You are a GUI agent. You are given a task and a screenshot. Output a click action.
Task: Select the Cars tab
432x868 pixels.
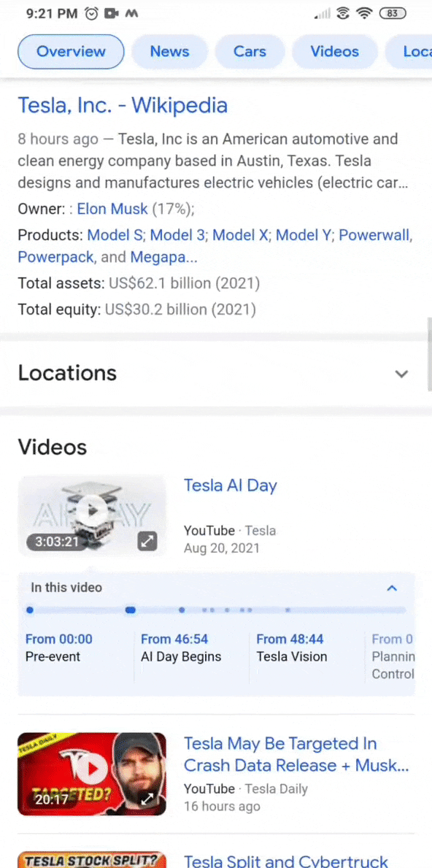click(x=250, y=51)
